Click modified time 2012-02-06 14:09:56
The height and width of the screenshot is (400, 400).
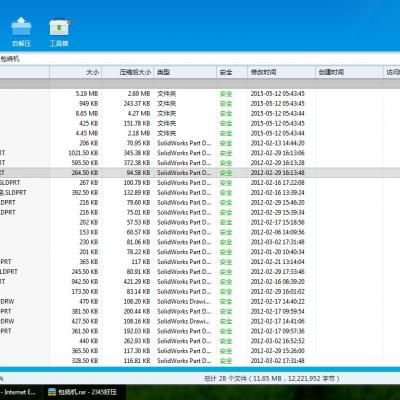point(278,232)
